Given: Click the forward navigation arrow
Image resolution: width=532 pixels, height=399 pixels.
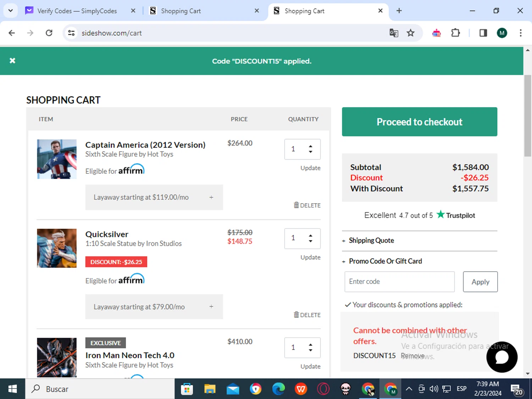Looking at the screenshot, I should [x=31, y=33].
